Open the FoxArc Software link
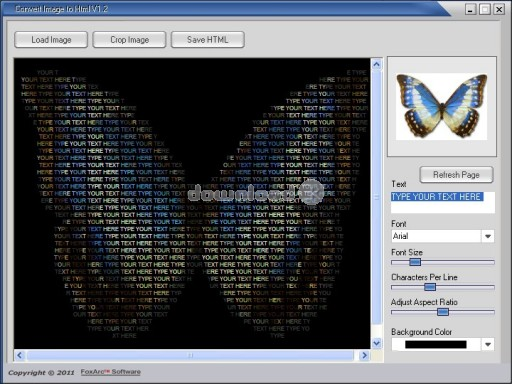The width and height of the screenshot is (512, 384). tap(111, 372)
